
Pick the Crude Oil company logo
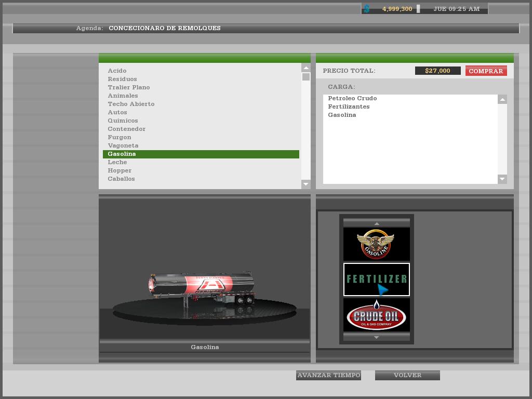[376, 315]
